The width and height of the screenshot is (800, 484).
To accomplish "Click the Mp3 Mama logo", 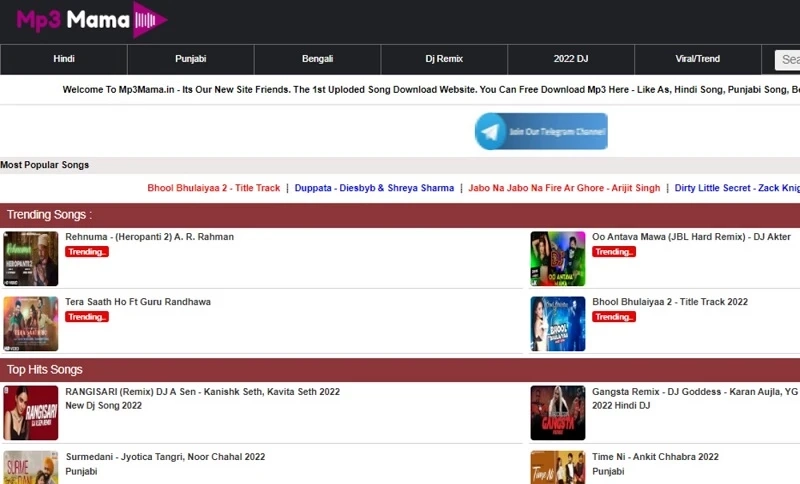I will click(90, 20).
